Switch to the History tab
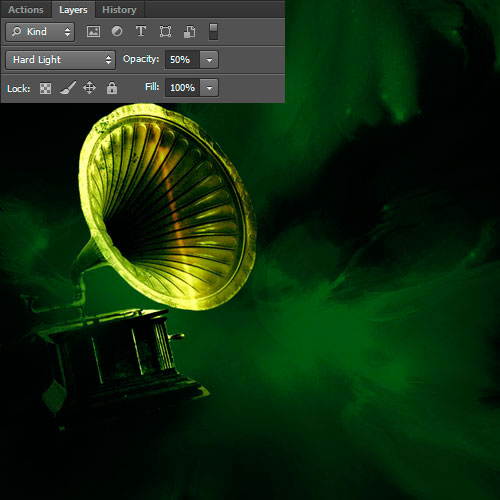The width and height of the screenshot is (500, 500). coord(119,10)
